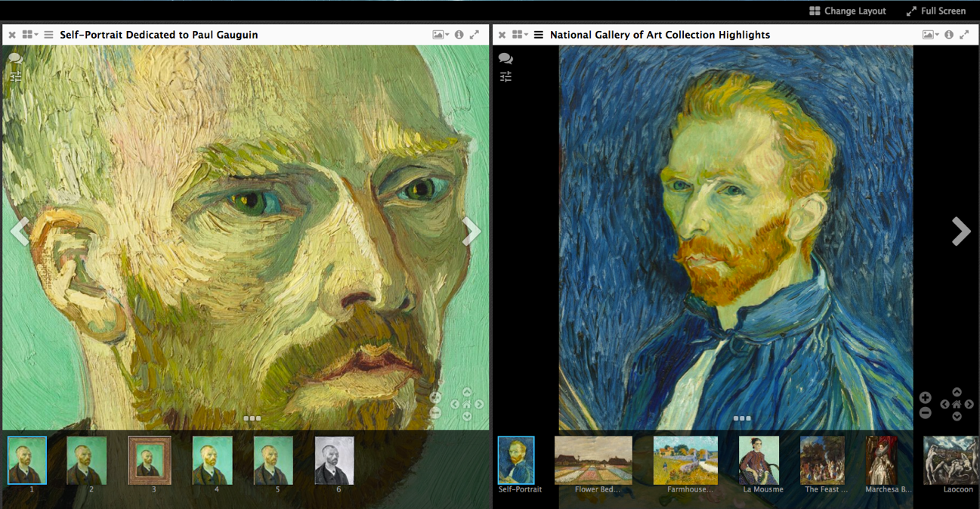Open window layout grid dropdown in Gauguin window

(30, 35)
